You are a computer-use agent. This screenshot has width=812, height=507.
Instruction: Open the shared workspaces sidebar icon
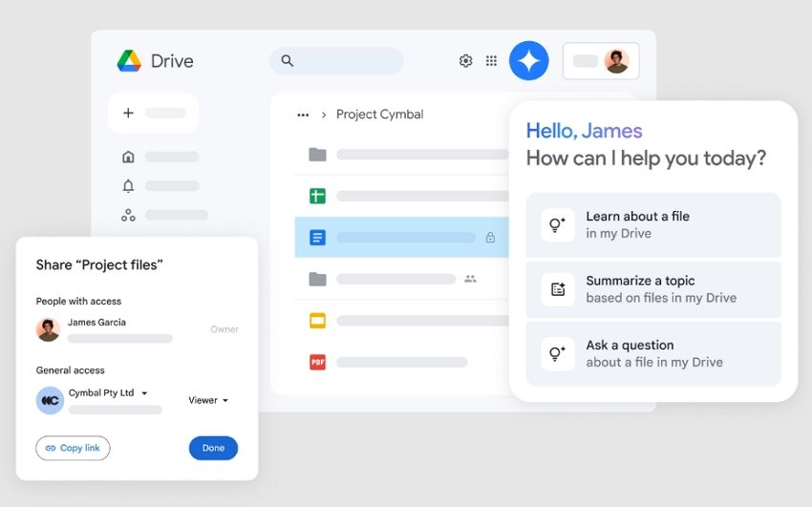(x=128, y=215)
